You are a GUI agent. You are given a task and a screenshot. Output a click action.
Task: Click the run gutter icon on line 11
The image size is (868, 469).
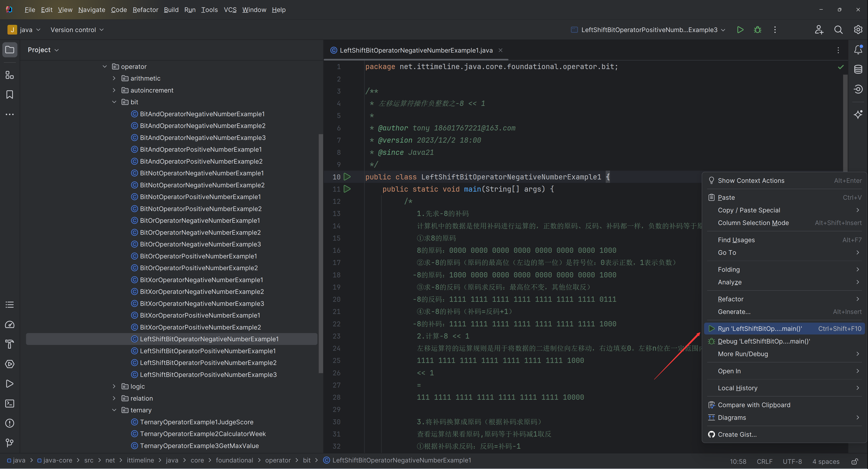[x=347, y=189]
